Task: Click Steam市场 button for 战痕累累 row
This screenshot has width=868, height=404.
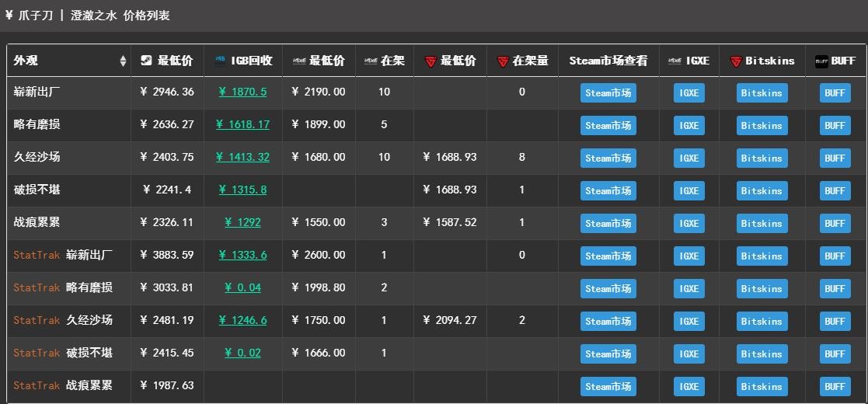Action: click(x=608, y=224)
